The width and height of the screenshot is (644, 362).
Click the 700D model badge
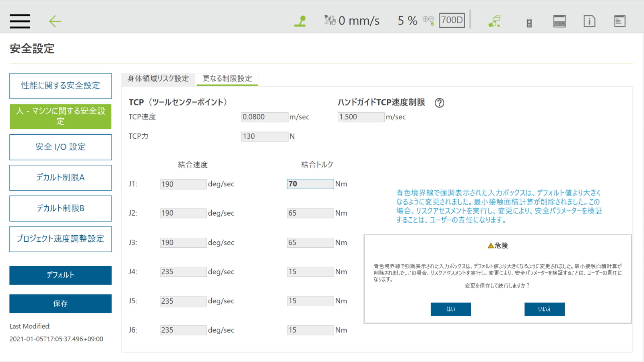[x=452, y=20]
